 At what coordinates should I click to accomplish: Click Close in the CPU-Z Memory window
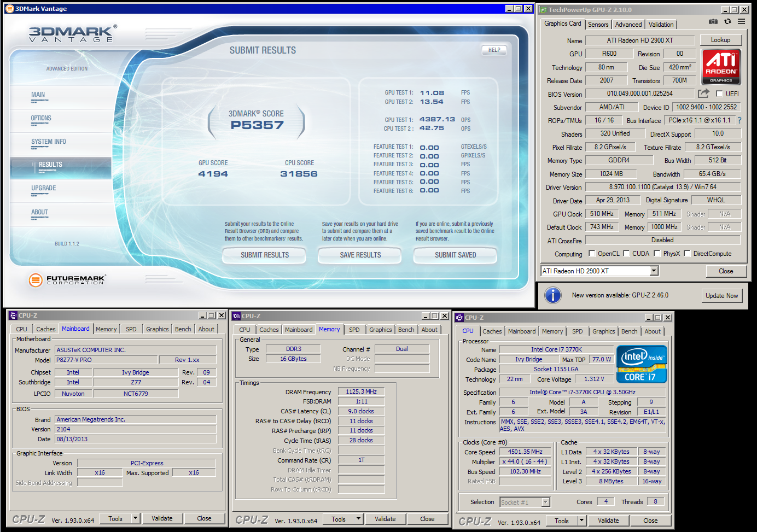click(427, 519)
